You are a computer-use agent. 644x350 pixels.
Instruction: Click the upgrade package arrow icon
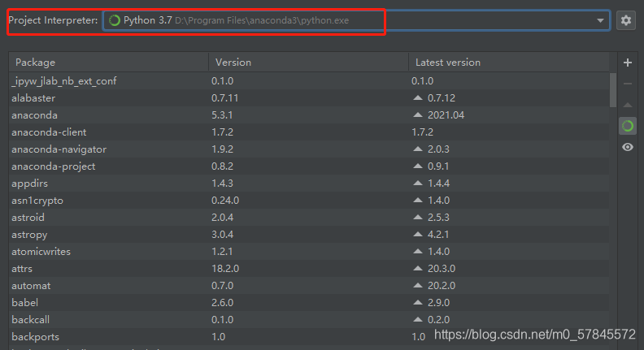pyautogui.click(x=627, y=105)
